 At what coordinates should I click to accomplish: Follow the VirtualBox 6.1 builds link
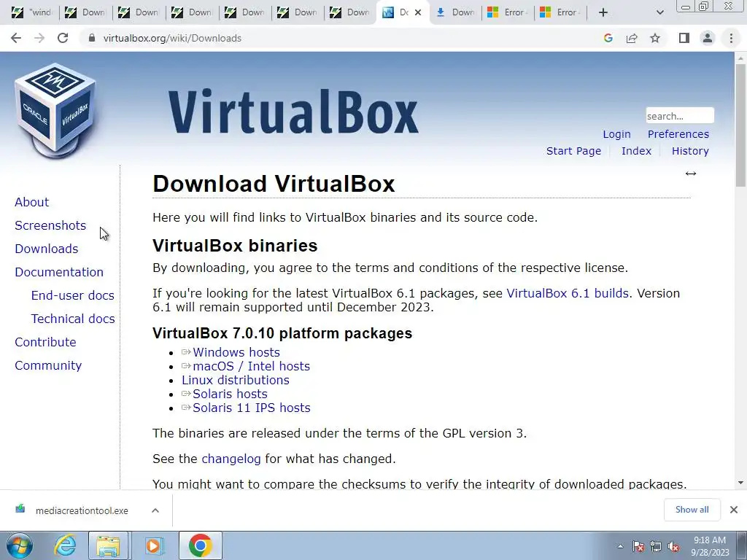pos(568,293)
